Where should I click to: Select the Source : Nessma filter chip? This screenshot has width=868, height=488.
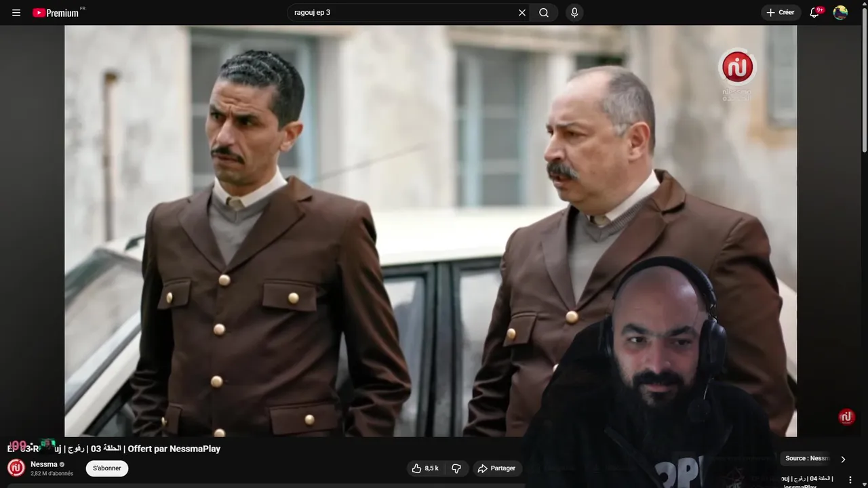(806, 459)
